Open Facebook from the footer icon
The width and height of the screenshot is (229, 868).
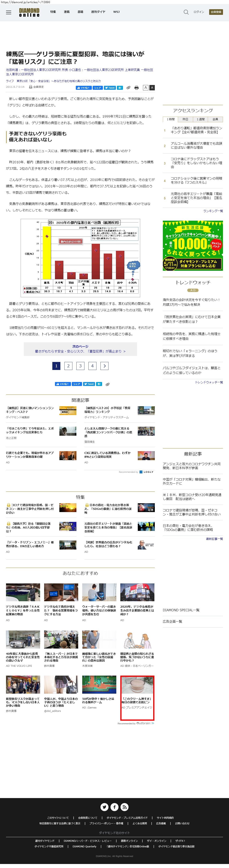pyautogui.click(x=115, y=807)
